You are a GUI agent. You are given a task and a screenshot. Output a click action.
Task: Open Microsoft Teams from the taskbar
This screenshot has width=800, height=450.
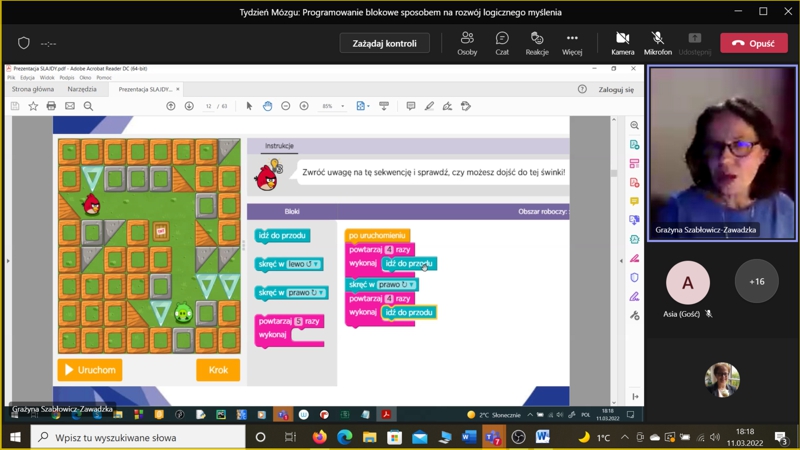click(493, 437)
